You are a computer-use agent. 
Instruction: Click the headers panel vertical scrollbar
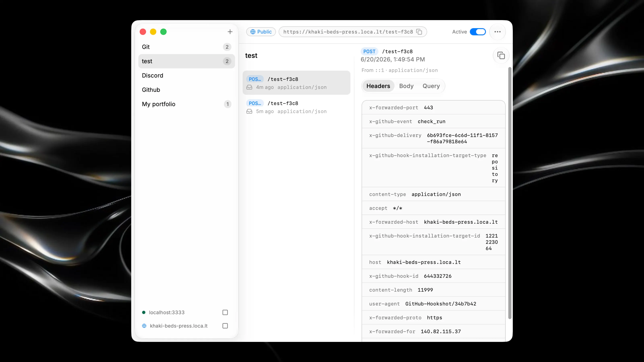510,193
